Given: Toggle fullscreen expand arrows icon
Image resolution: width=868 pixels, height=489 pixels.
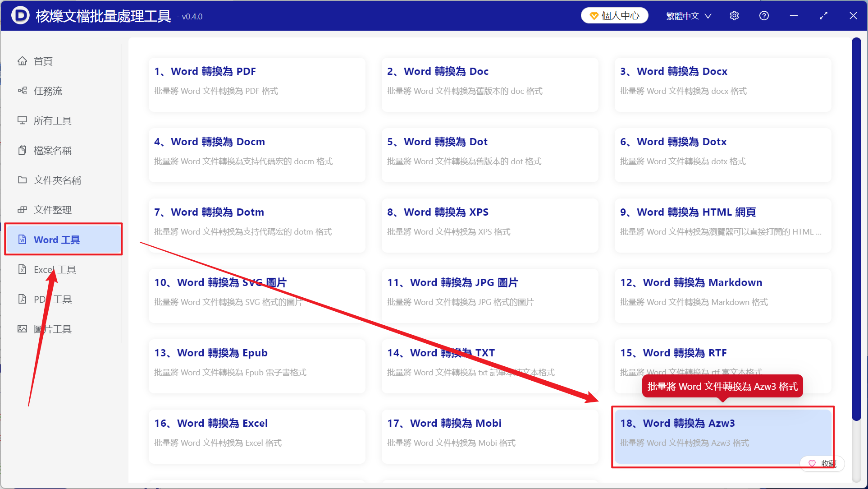Looking at the screenshot, I should (x=823, y=16).
